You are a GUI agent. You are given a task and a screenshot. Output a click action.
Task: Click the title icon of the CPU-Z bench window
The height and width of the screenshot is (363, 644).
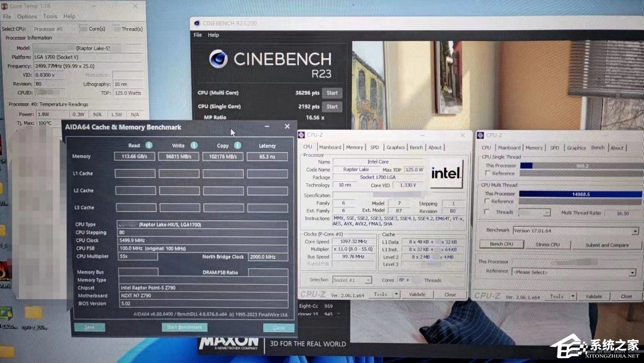(x=481, y=135)
